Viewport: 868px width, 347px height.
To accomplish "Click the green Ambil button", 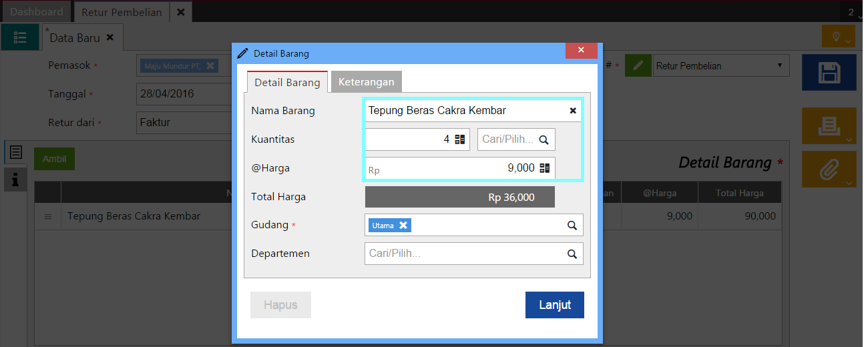I will point(54,159).
